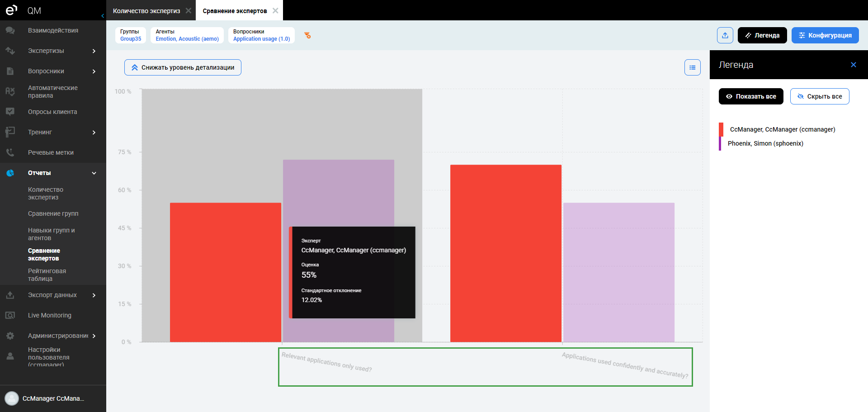Click the export upload icon button

(725, 35)
